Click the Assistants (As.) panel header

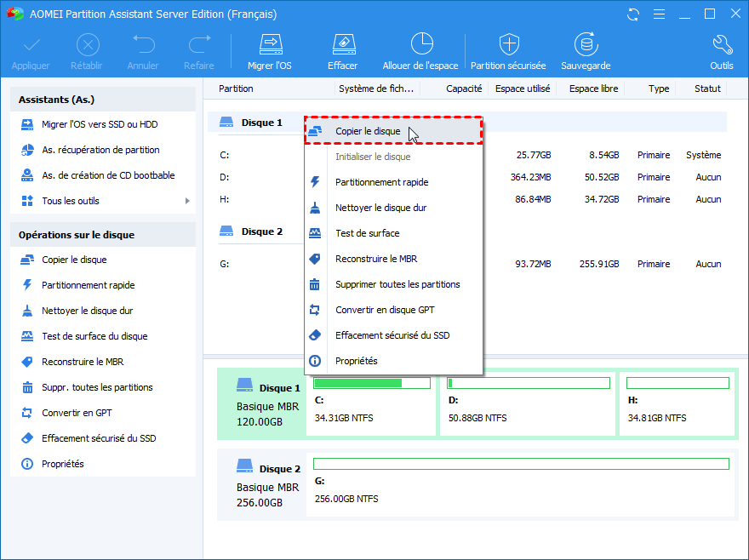pyautogui.click(x=103, y=100)
